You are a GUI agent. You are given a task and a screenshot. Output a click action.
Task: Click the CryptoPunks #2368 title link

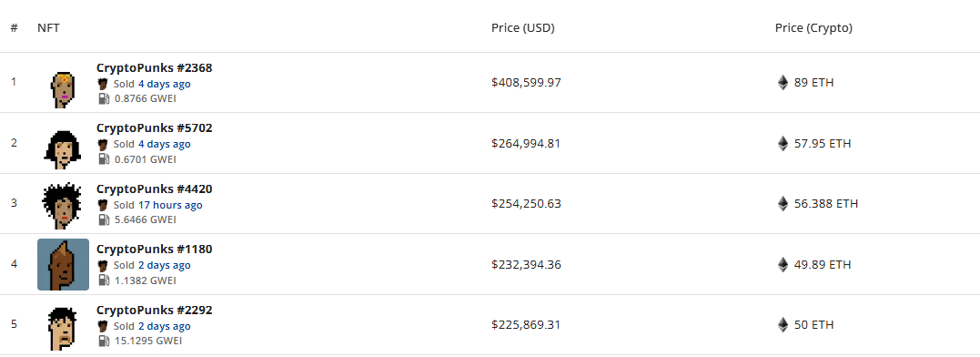[x=155, y=67]
